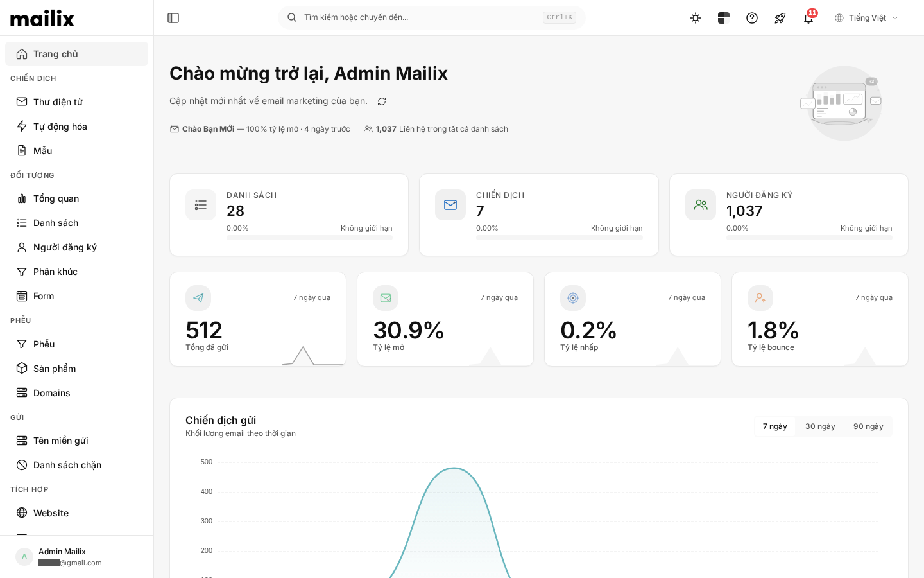This screenshot has height=578, width=924.
Task: Click the 1.8% Tỷ lệ bounce value
Action: click(x=773, y=330)
